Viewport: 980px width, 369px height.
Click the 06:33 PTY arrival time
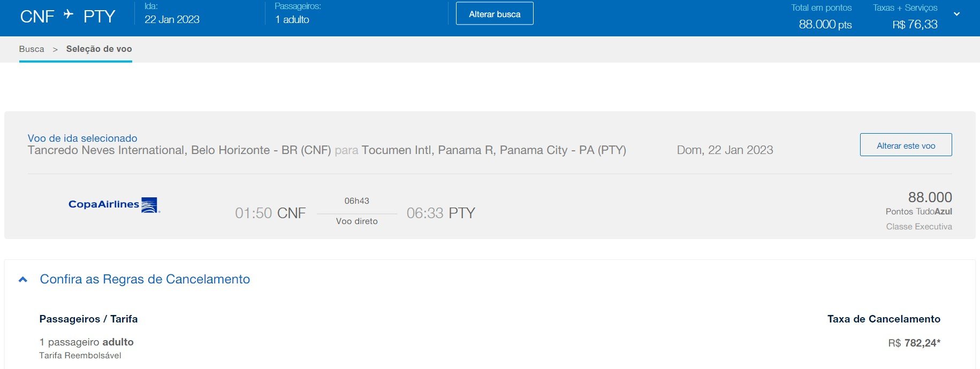[x=440, y=213]
